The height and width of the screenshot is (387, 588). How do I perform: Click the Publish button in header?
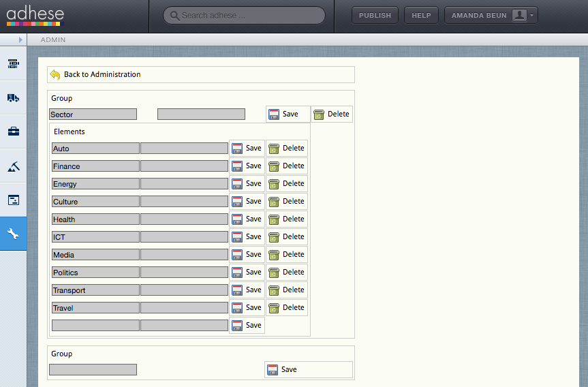click(375, 16)
